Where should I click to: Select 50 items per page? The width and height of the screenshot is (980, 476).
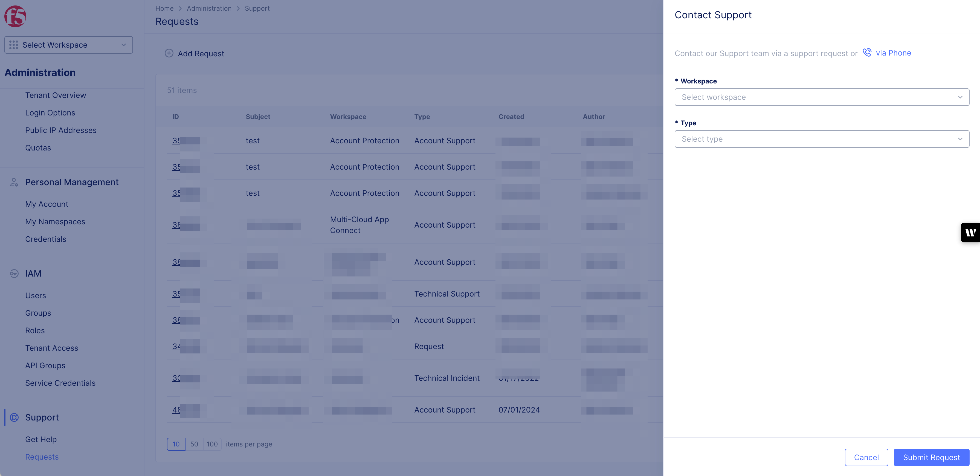click(194, 444)
